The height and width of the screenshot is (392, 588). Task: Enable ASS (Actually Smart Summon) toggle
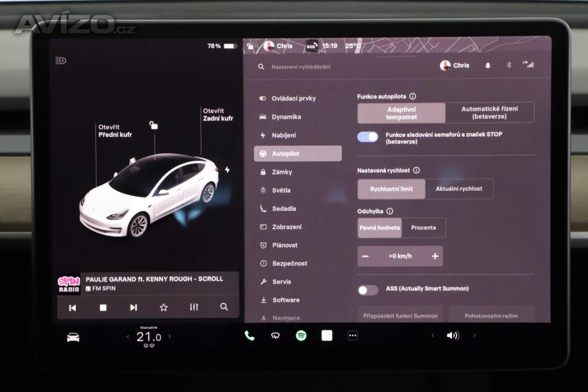(x=367, y=290)
